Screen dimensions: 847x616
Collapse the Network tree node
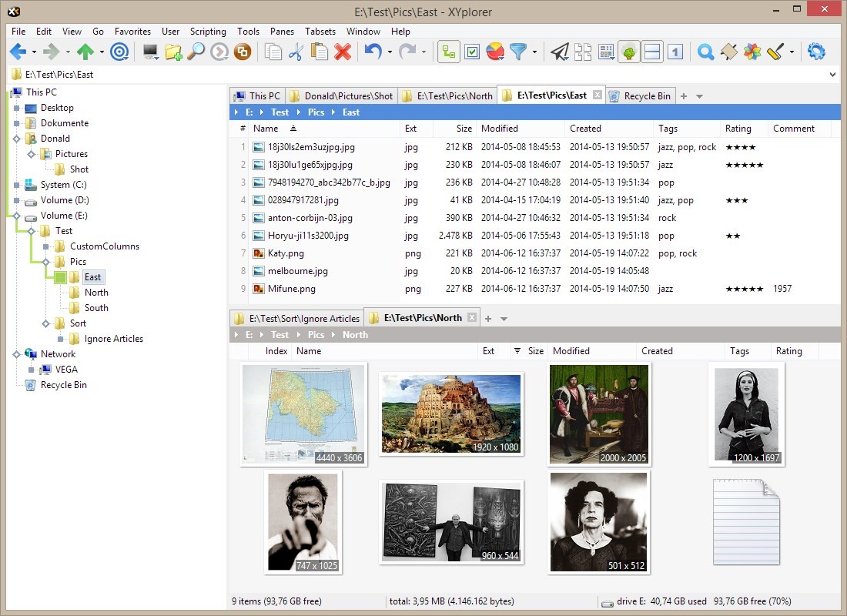(16, 354)
